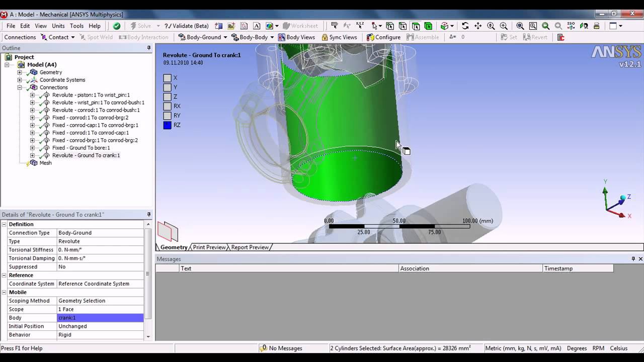Select Fixed - Ground To bore:1 joint
Image resolution: width=644 pixels, height=362 pixels.
80,148
